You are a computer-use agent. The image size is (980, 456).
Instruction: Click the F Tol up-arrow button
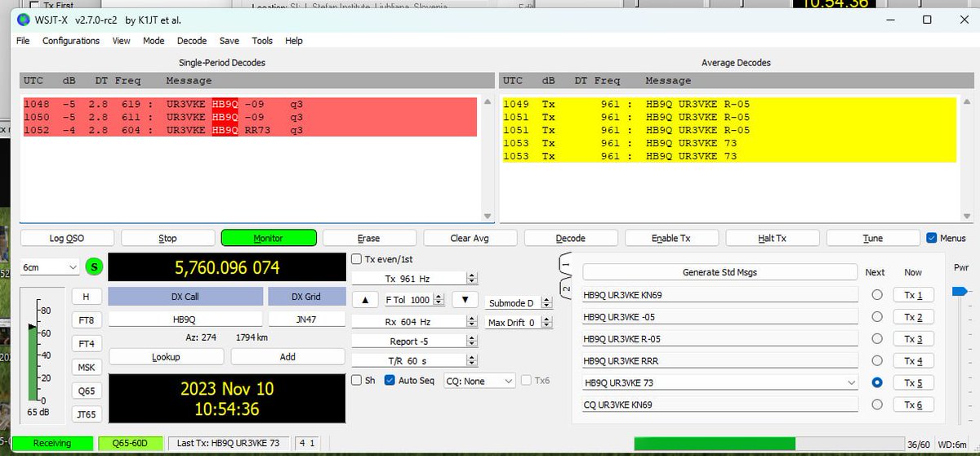(x=366, y=300)
